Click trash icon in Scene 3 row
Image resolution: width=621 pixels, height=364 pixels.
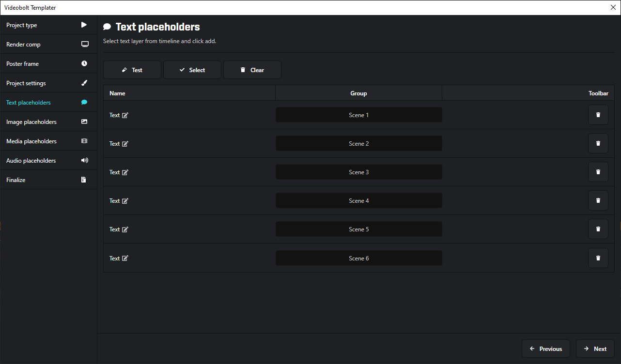point(598,172)
